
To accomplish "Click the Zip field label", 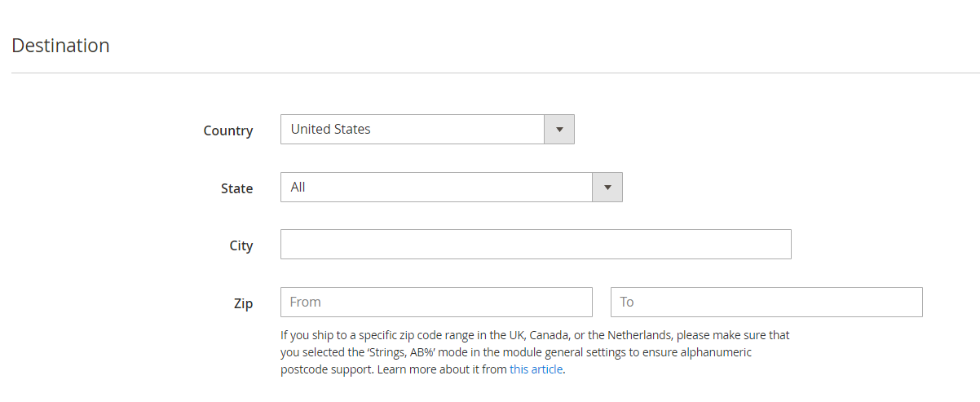I will tap(243, 303).
